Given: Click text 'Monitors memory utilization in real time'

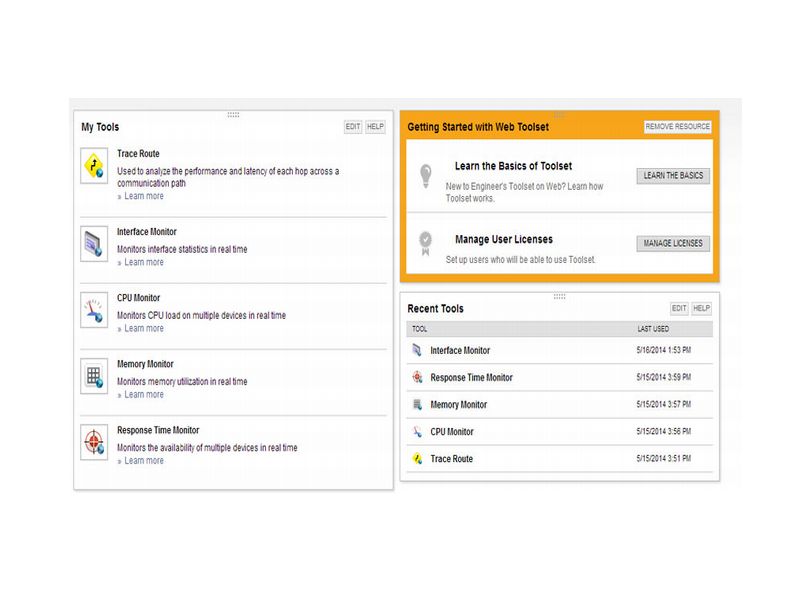Looking at the screenshot, I should 182,382.
